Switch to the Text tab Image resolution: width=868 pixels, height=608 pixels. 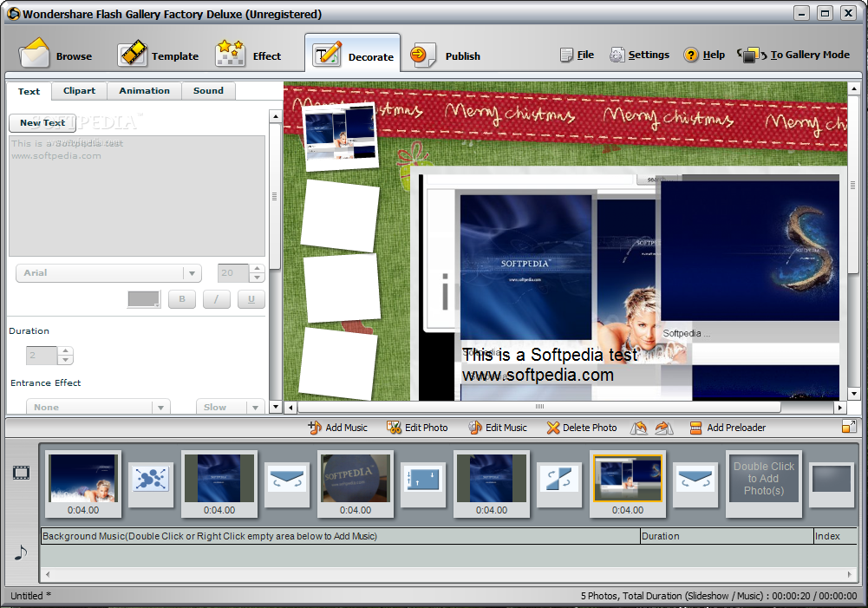click(29, 91)
